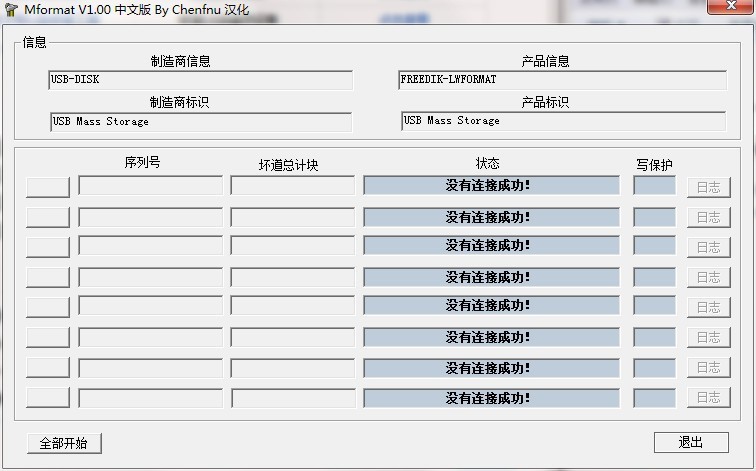Click the sixth row's 没有连接成功! status bar
This screenshot has width=756, height=471.
(x=491, y=337)
